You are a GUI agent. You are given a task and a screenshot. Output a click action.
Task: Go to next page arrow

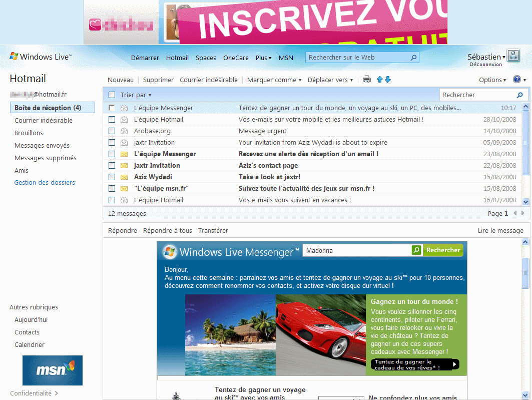point(523,213)
